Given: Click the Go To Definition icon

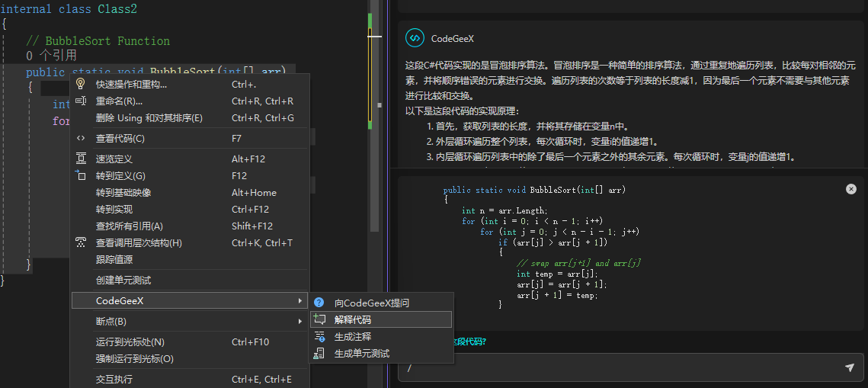Looking at the screenshot, I should pyautogui.click(x=81, y=176).
